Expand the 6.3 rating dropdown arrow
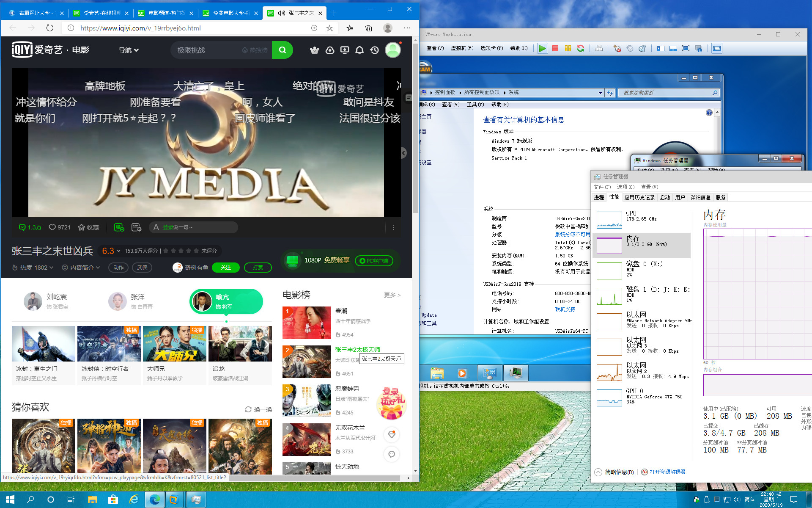The image size is (812, 508). pyautogui.click(x=118, y=251)
